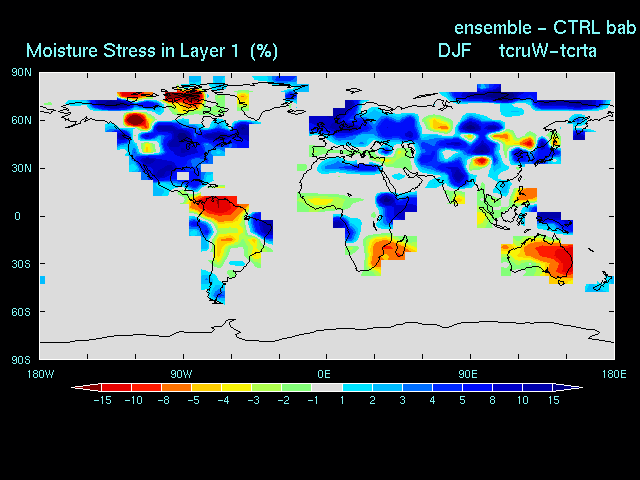Viewport: 640px width, 480px height.
Task: Click the 'tcruW-tcrta' label
Action: 547,50
